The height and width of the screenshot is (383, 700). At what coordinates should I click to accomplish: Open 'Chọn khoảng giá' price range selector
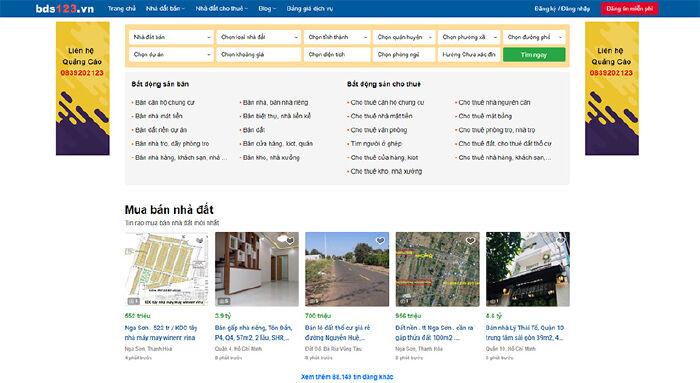click(258, 54)
